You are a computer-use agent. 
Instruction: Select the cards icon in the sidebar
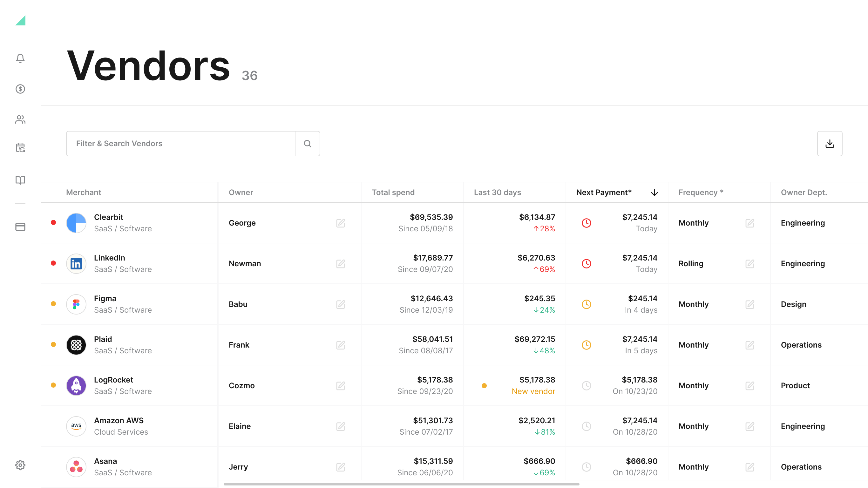pyautogui.click(x=20, y=227)
